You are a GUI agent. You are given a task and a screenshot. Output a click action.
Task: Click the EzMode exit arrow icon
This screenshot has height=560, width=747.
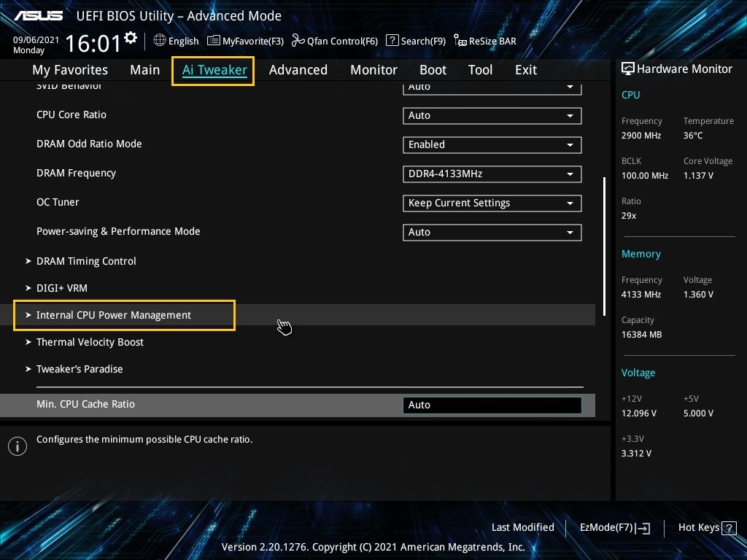point(643,528)
